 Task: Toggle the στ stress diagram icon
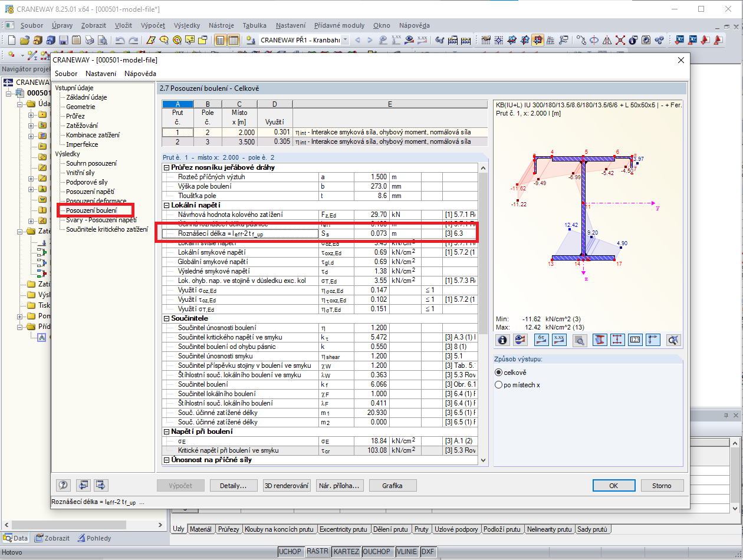[542, 340]
